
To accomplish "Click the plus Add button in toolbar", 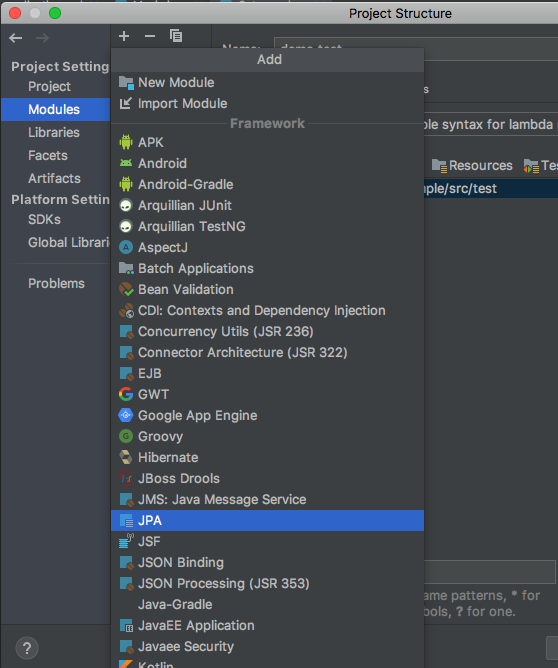I will (x=124, y=36).
